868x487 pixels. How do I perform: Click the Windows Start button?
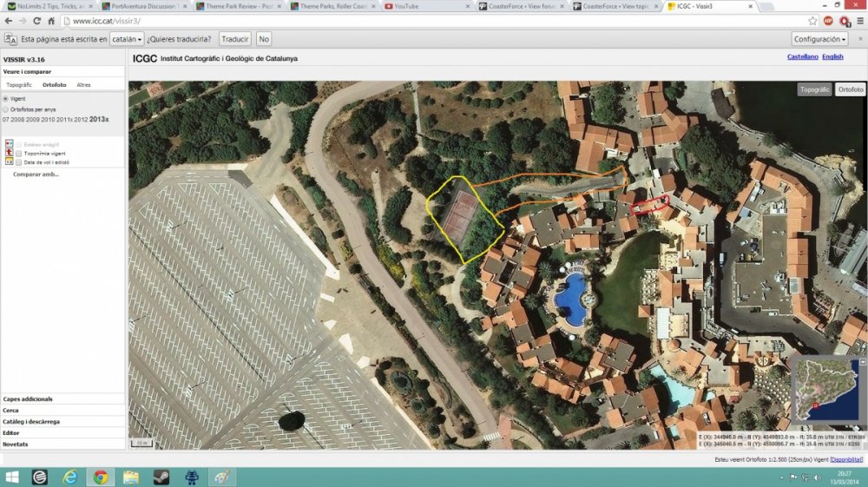click(12, 477)
